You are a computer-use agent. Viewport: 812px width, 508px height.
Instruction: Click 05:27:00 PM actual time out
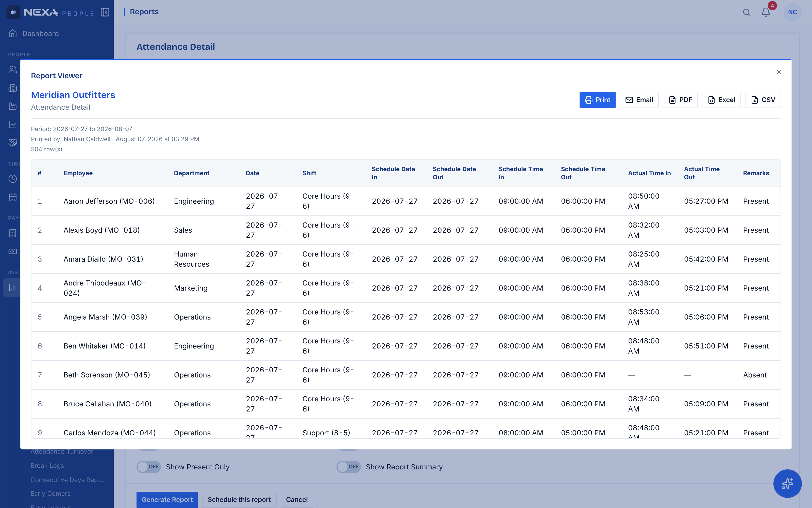706,201
